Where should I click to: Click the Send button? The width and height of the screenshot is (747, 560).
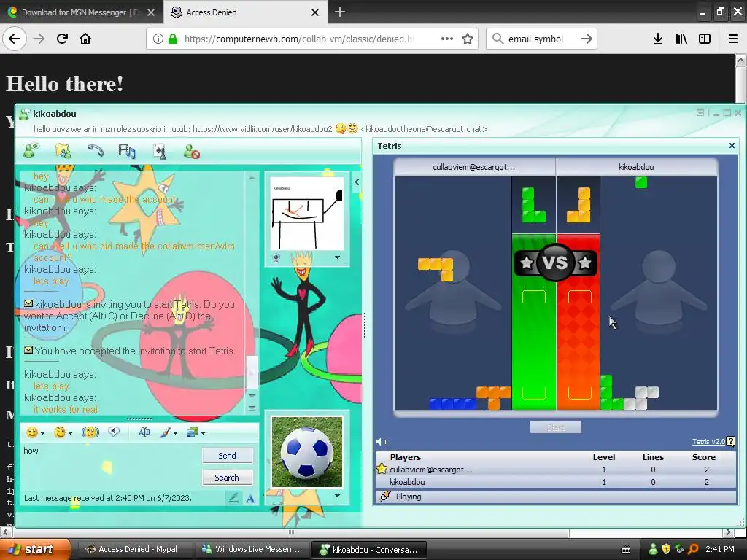228,456
